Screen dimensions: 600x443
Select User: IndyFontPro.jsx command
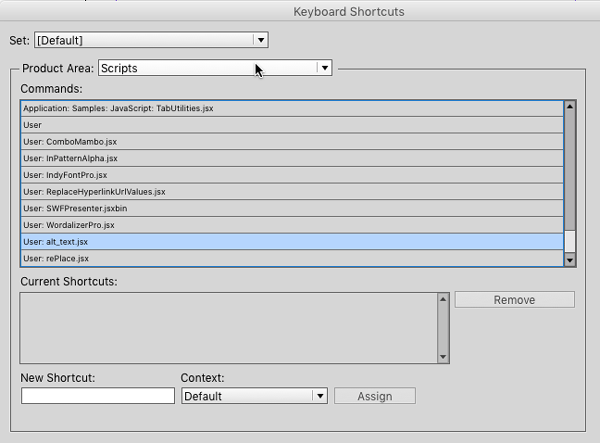pyautogui.click(x=292, y=175)
